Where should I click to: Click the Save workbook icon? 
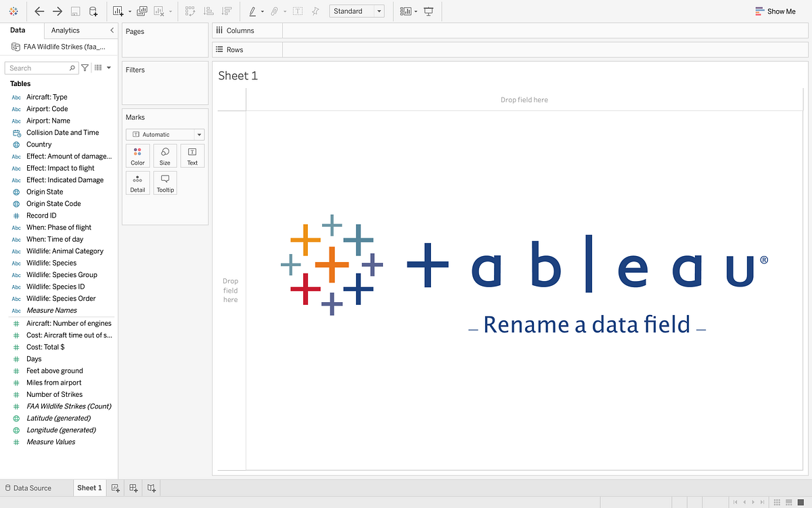(75, 11)
